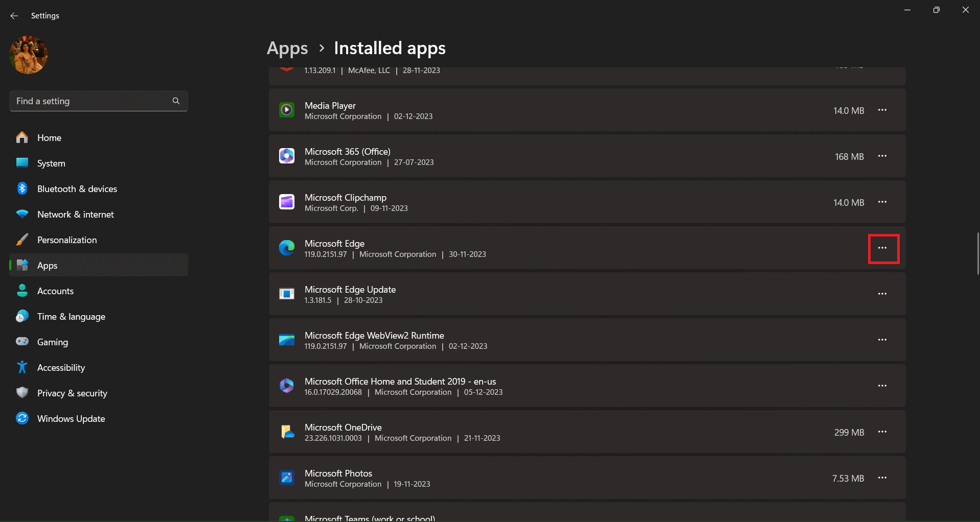This screenshot has height=522, width=980.
Task: Click the Microsoft 365 (Office) app name
Action: tap(348, 152)
